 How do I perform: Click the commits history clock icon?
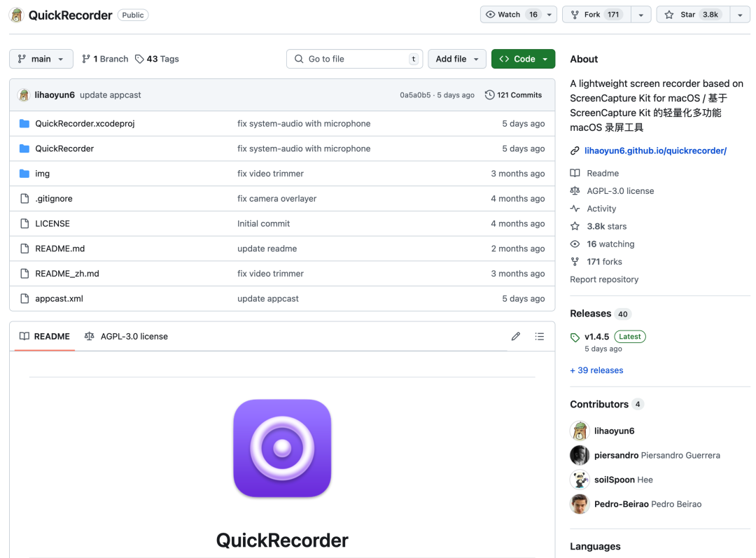point(489,95)
